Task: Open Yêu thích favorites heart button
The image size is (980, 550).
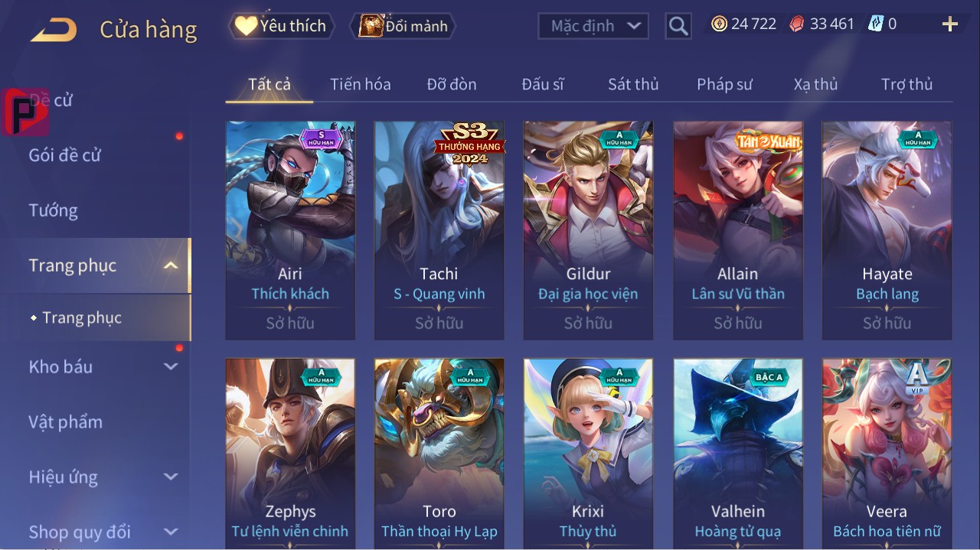Action: tap(281, 26)
